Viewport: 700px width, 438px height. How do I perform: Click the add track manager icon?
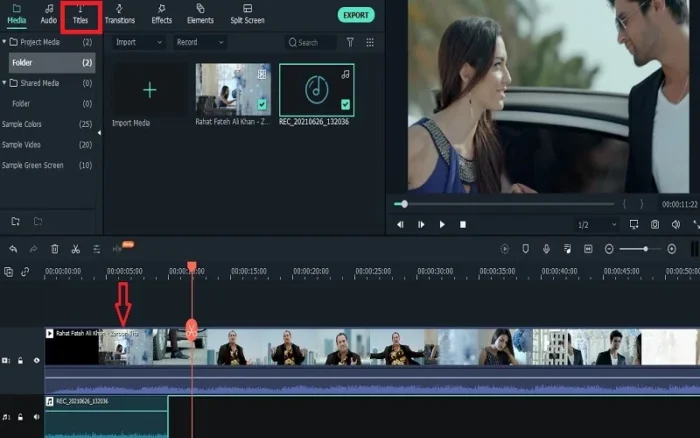click(8, 271)
